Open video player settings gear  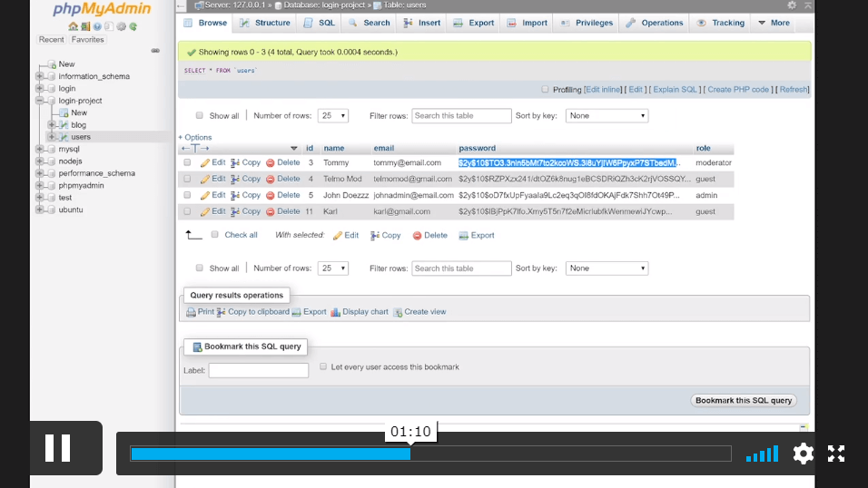point(803,454)
